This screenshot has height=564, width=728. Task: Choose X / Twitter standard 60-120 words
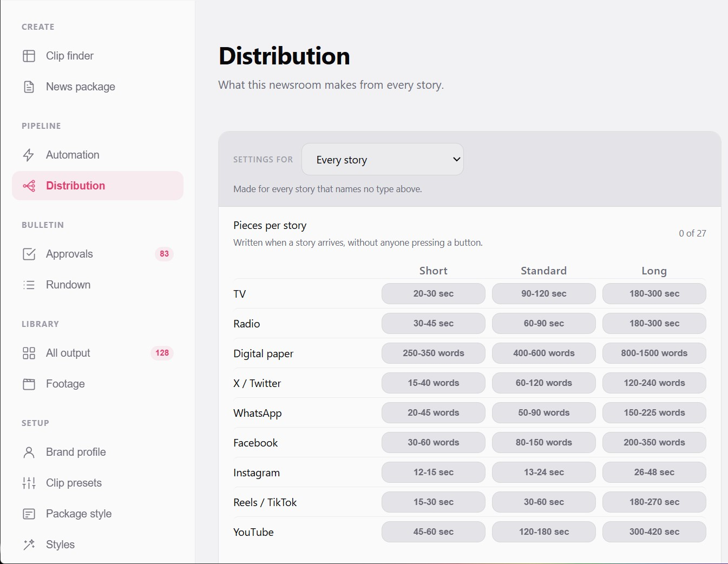coord(544,383)
